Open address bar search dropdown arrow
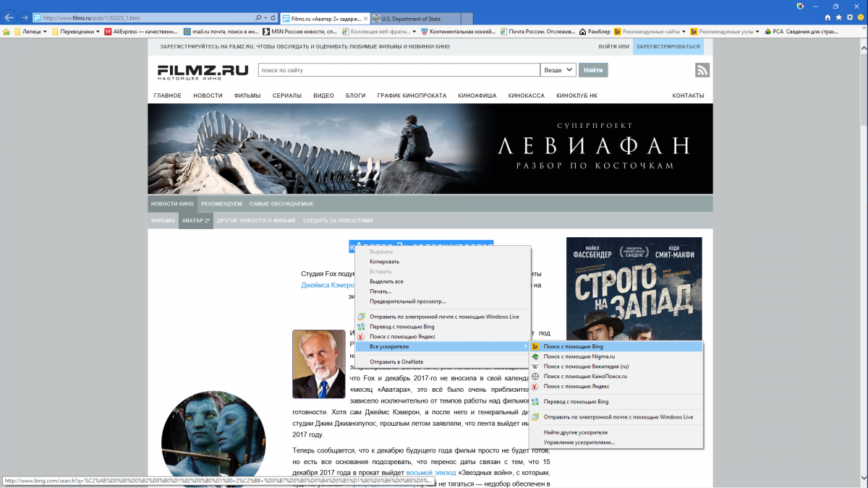868x488 pixels. [265, 17]
